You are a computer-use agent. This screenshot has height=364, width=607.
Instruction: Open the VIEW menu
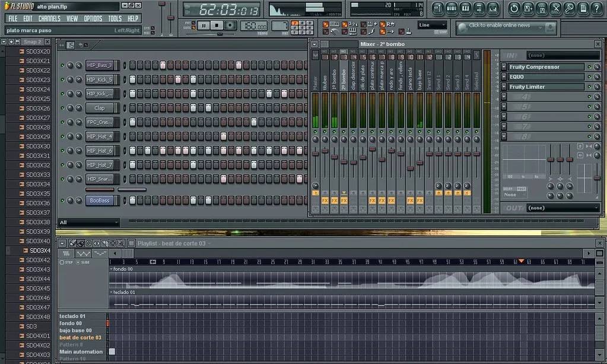[72, 18]
